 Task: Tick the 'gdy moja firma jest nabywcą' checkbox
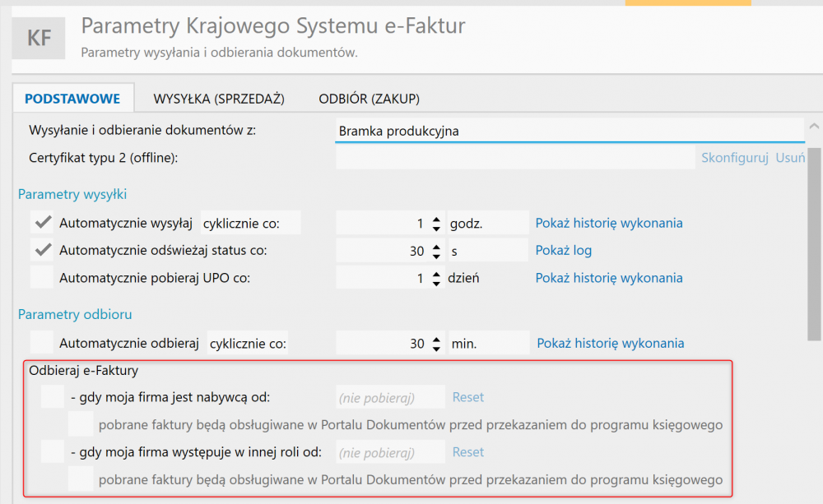point(53,397)
